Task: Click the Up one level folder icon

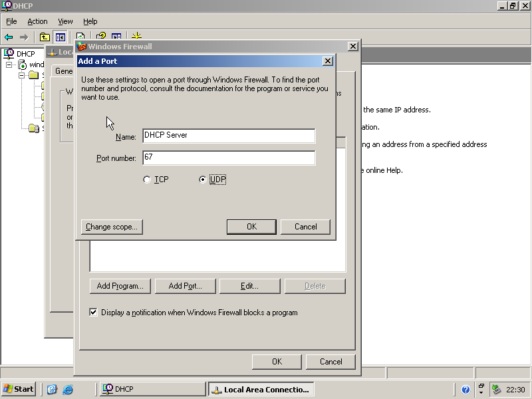Action: click(x=45, y=37)
